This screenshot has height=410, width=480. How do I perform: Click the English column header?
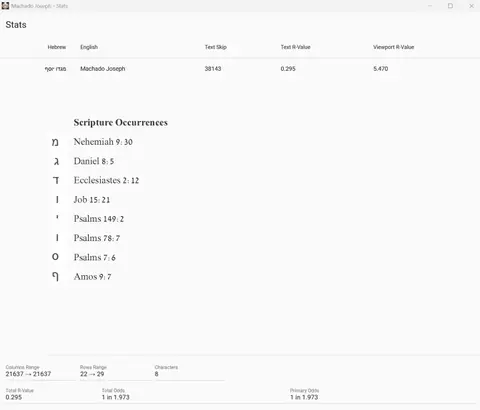click(x=89, y=47)
